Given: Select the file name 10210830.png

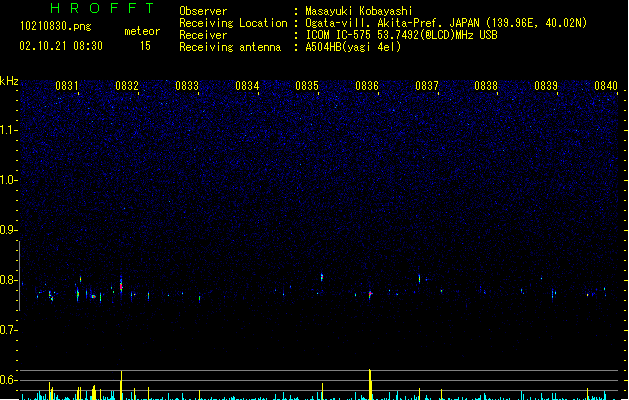Looking at the screenshot, I should point(56,26).
